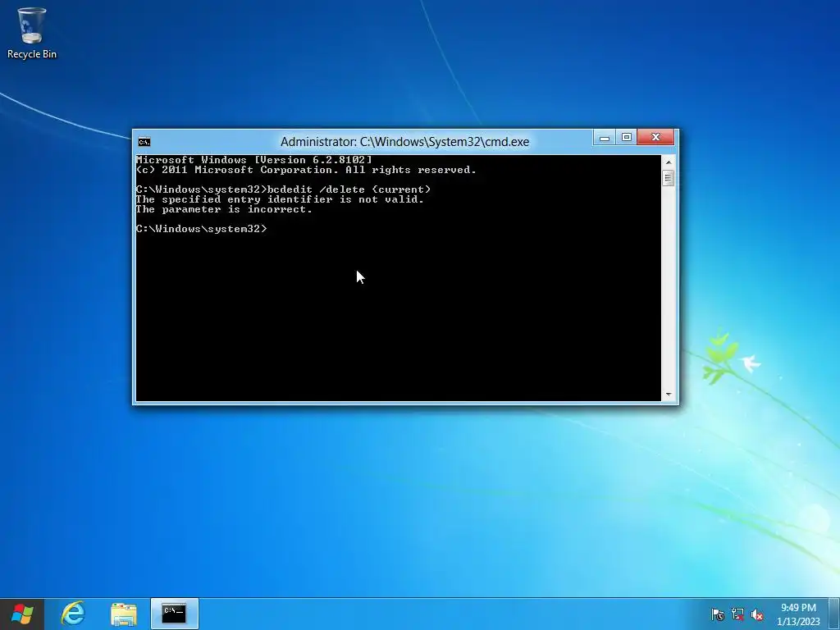Screen dimensions: 840x630
Task: Click the cmd.exe title bar system icon
Action: (144, 141)
